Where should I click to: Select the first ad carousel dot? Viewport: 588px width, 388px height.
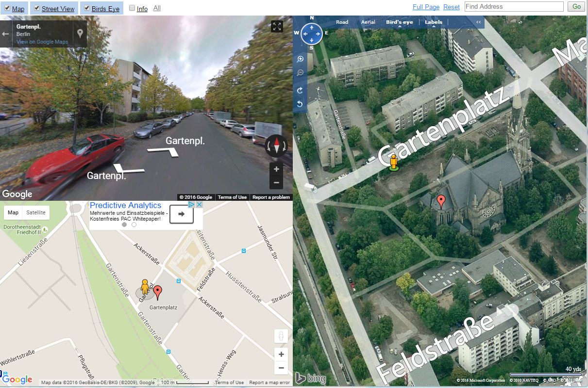(124, 225)
